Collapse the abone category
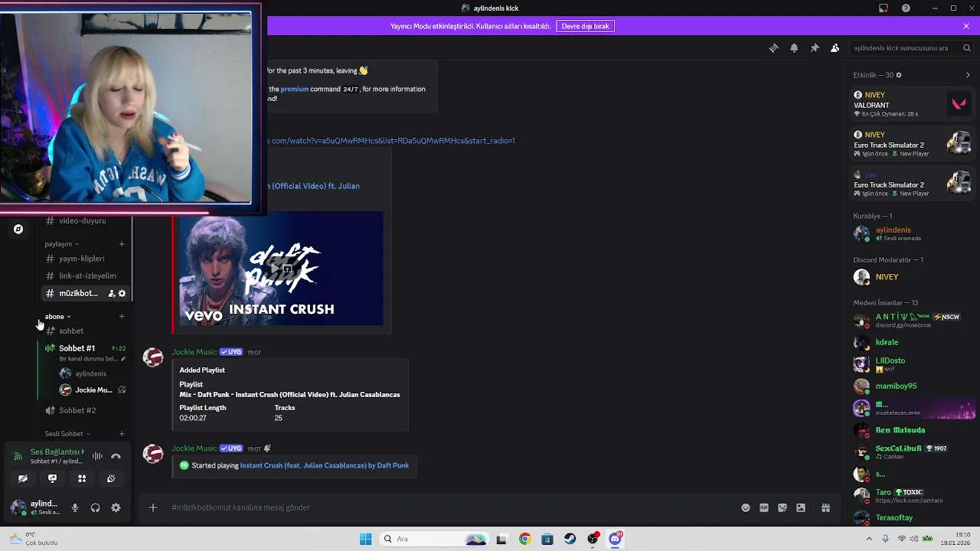980x551 pixels. coord(57,317)
